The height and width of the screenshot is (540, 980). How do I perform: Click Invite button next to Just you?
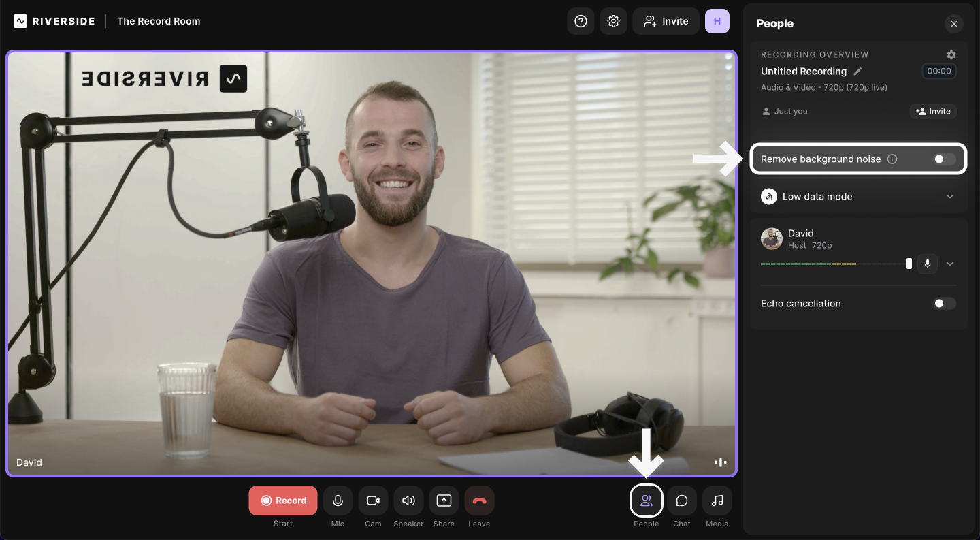coord(933,111)
